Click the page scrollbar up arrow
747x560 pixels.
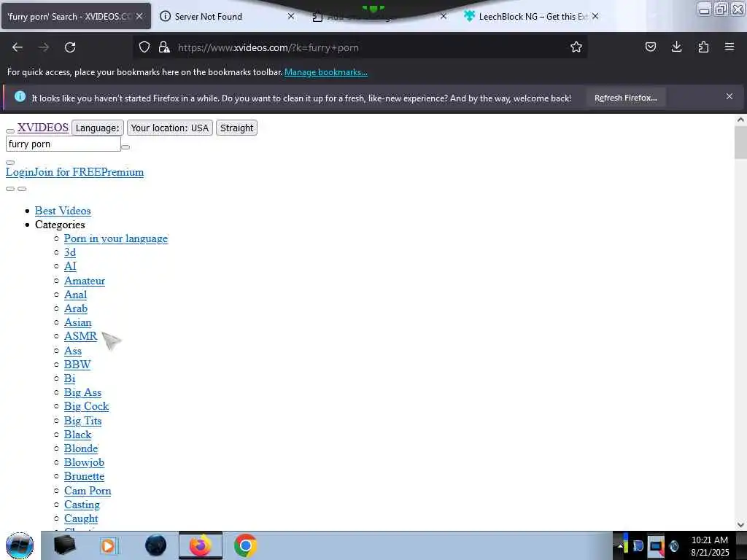[740, 120]
